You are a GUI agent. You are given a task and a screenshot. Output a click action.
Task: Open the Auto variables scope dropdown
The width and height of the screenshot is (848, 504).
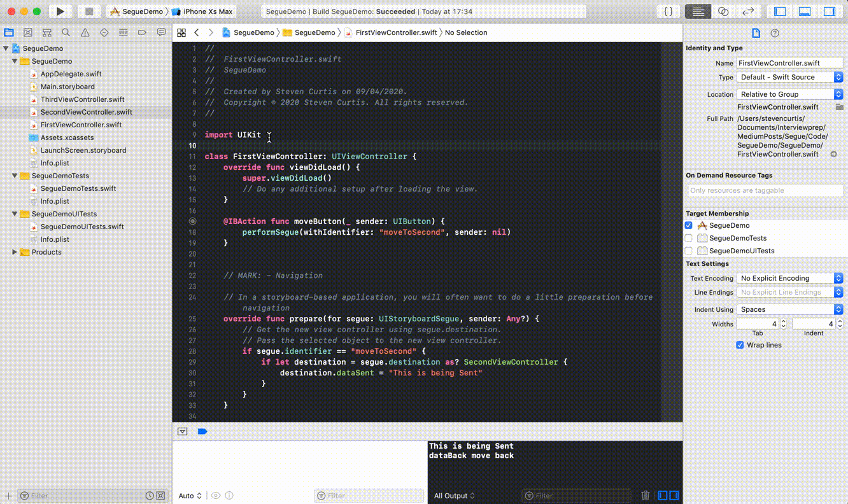[190, 496]
